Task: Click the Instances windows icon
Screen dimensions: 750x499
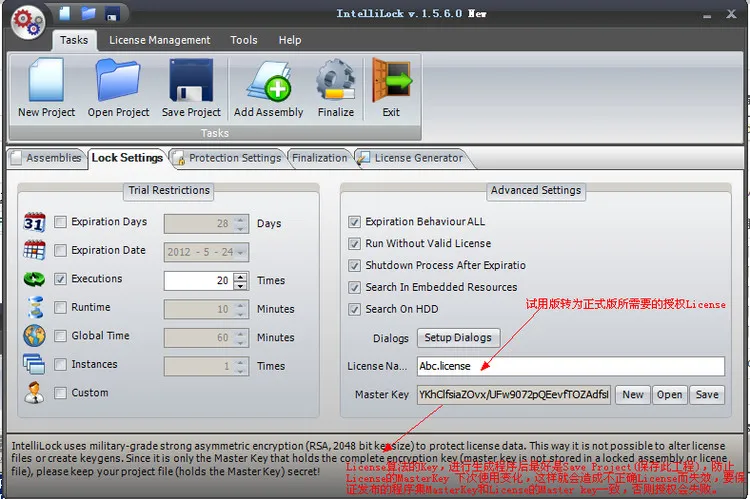Action: click(34, 364)
